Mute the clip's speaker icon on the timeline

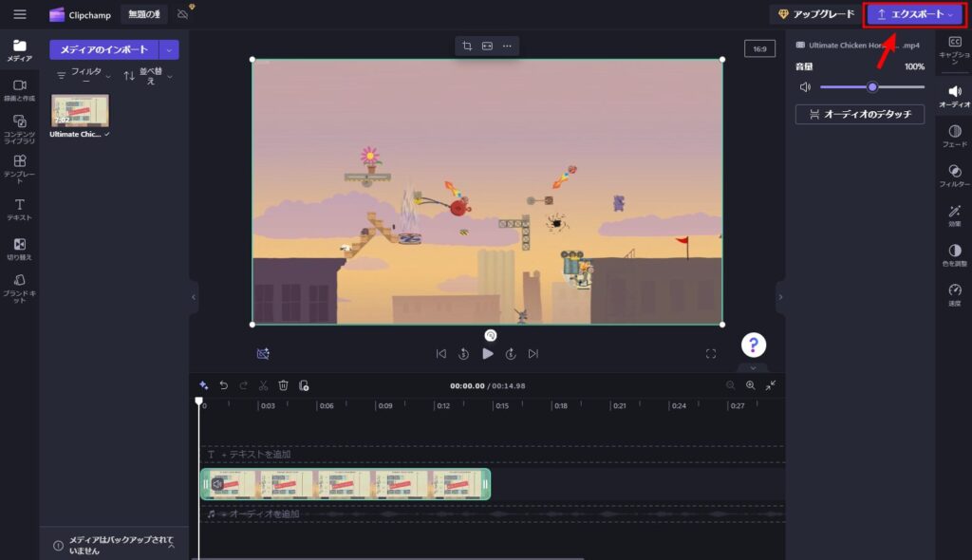(216, 484)
